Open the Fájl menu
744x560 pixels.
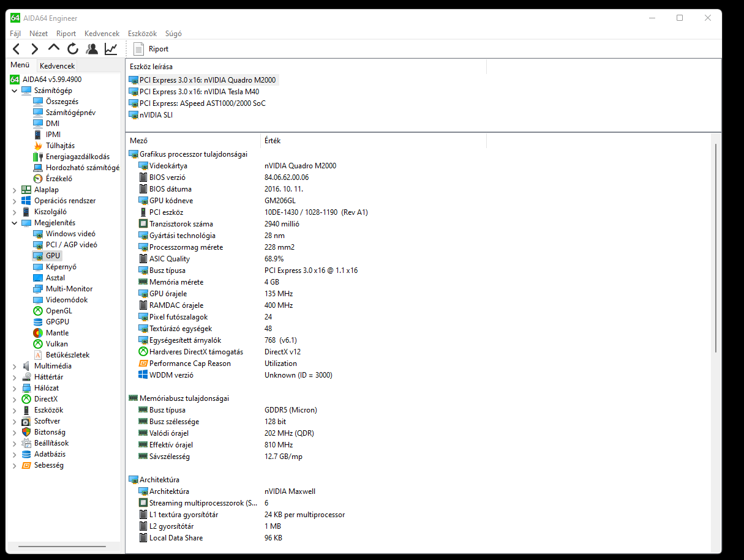click(x=15, y=34)
